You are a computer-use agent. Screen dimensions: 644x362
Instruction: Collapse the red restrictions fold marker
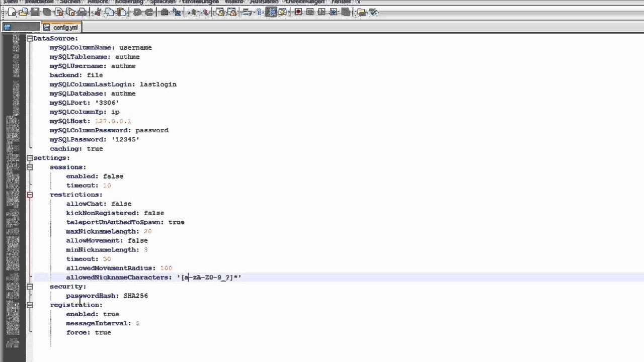coord(30,195)
